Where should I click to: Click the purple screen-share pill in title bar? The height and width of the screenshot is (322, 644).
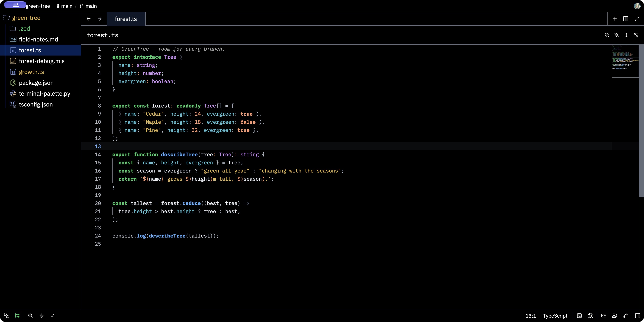(x=15, y=5)
